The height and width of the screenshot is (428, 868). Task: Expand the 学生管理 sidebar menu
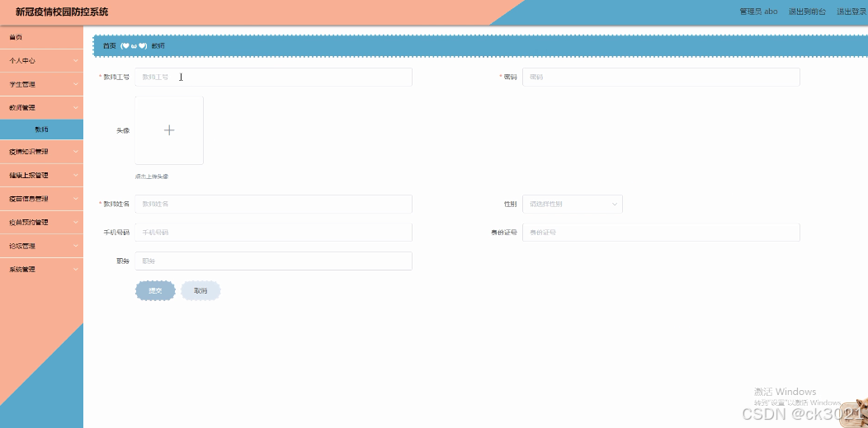[41, 85]
